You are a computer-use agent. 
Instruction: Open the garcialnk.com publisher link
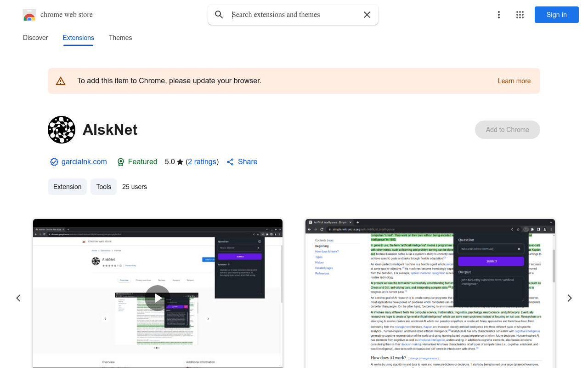(84, 162)
